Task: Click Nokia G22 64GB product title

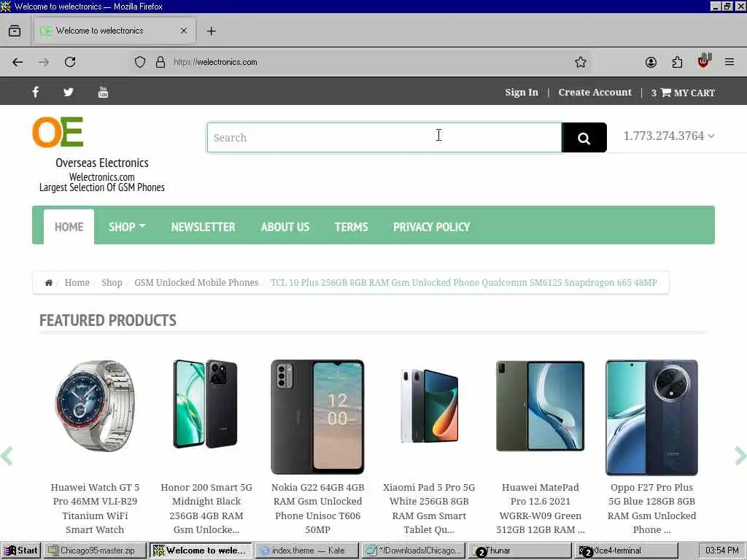Action: pyautogui.click(x=318, y=508)
